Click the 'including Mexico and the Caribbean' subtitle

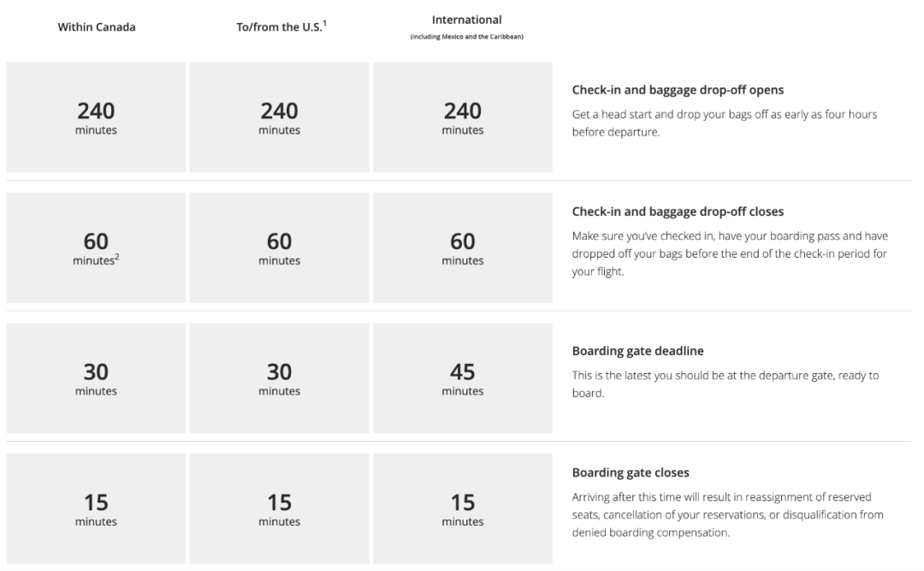pos(467,37)
